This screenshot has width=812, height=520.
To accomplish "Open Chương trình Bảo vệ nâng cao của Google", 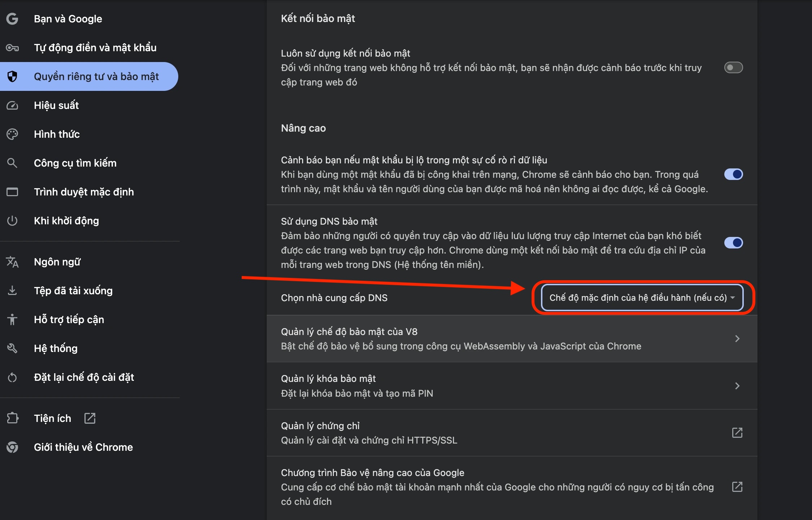I will (512, 487).
